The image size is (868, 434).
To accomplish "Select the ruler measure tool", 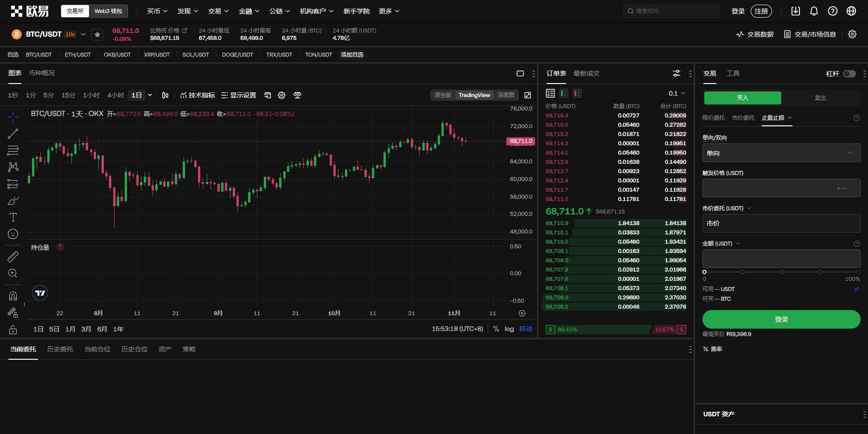I will (x=13, y=256).
